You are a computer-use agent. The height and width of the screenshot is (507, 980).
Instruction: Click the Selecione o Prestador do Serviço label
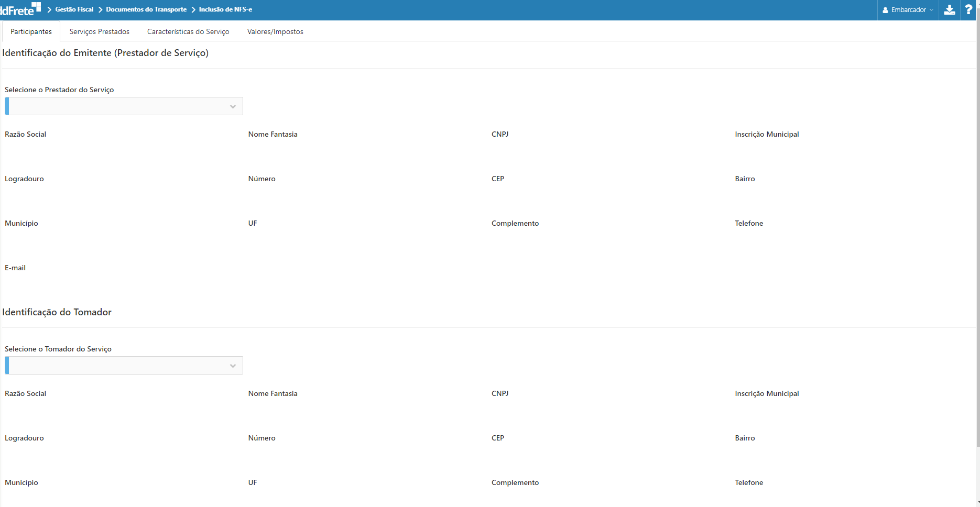59,90
